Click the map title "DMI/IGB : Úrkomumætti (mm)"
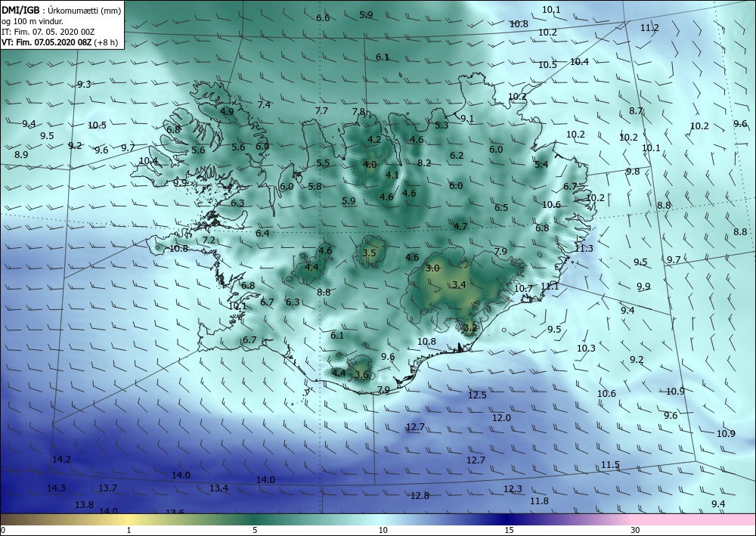756x536 pixels. coord(61,11)
